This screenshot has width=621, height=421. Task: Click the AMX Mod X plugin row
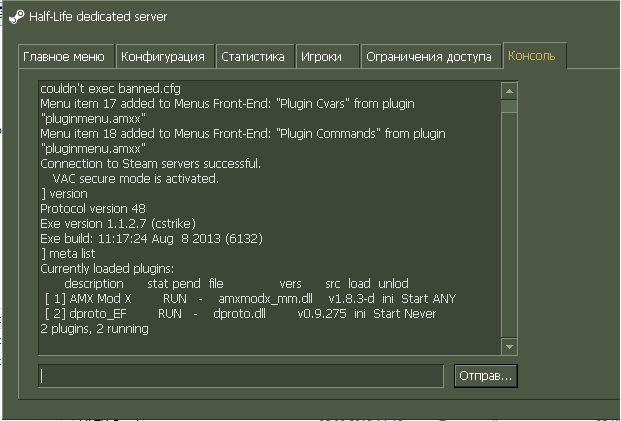pos(250,298)
